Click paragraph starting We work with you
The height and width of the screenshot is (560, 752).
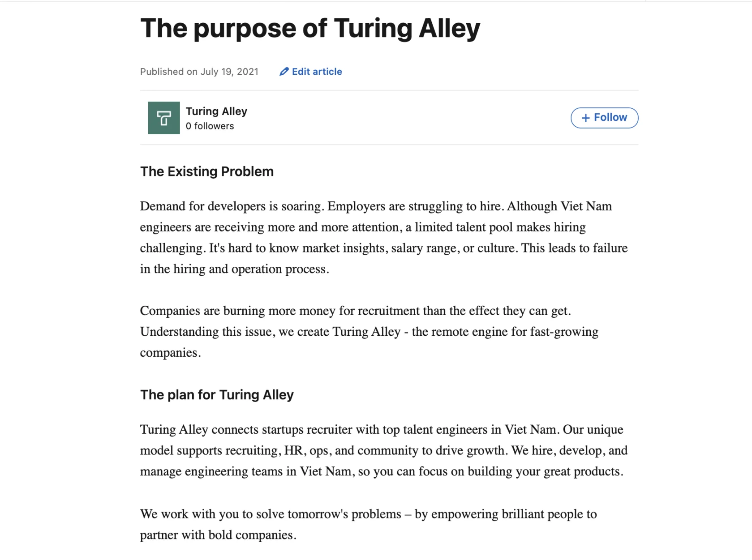(368, 524)
